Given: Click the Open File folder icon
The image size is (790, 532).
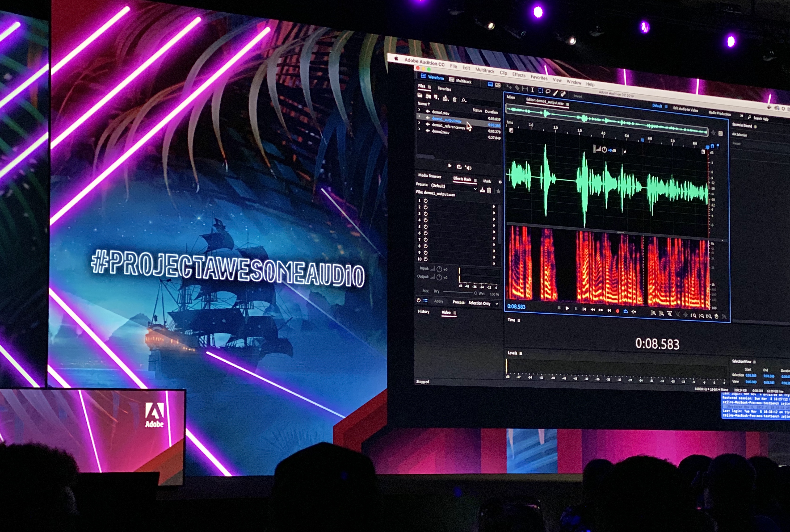Looking at the screenshot, I should (420, 95).
